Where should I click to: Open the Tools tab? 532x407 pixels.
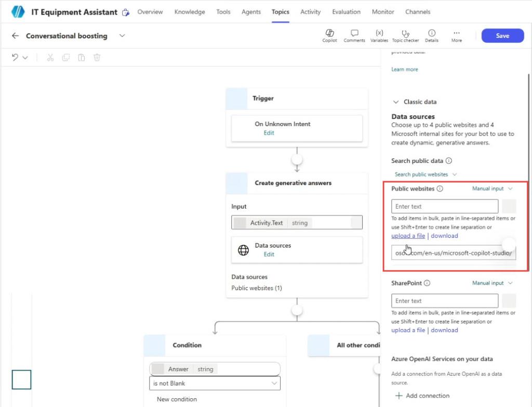point(223,12)
